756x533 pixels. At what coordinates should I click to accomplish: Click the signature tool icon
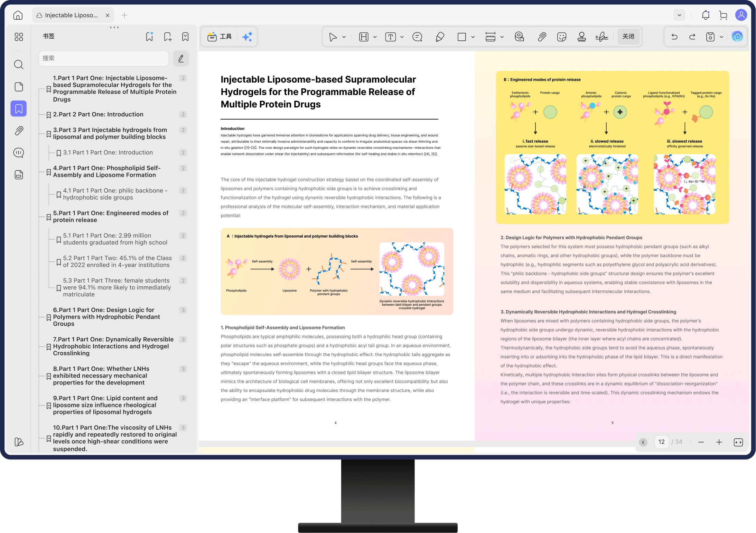[x=601, y=37]
